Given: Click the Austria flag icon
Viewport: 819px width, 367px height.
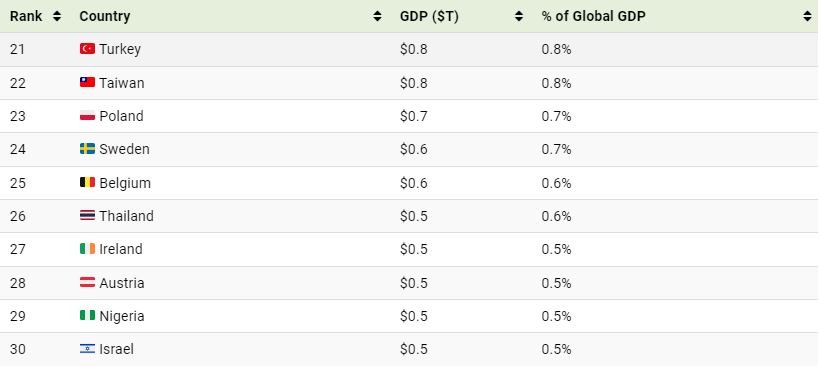Looking at the screenshot, I should click(x=87, y=282).
